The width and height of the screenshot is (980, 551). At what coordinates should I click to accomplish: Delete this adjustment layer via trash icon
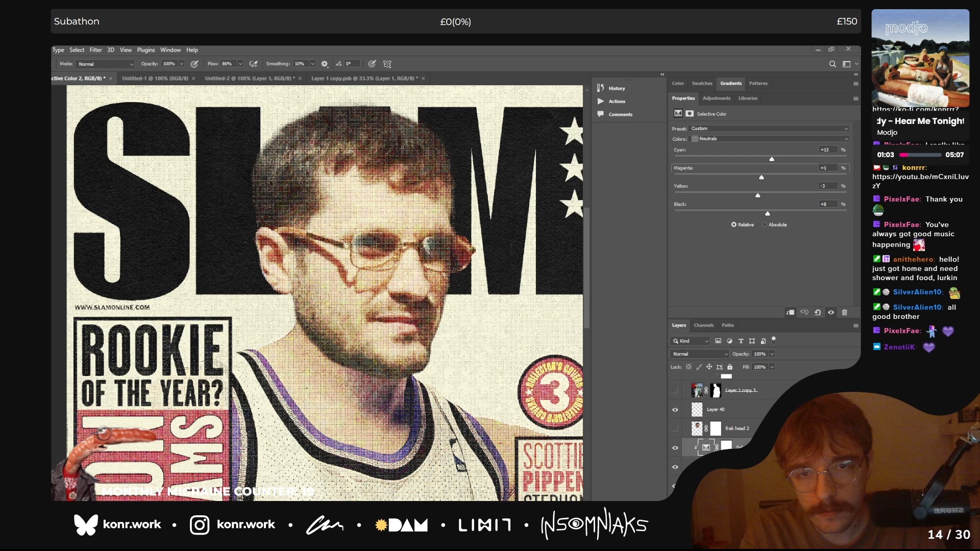point(845,312)
